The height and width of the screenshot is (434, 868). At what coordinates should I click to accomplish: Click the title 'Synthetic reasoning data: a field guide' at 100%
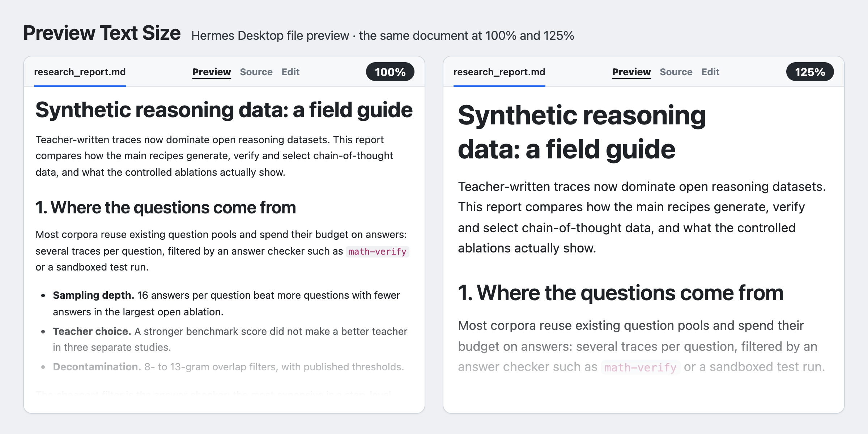pyautogui.click(x=224, y=110)
